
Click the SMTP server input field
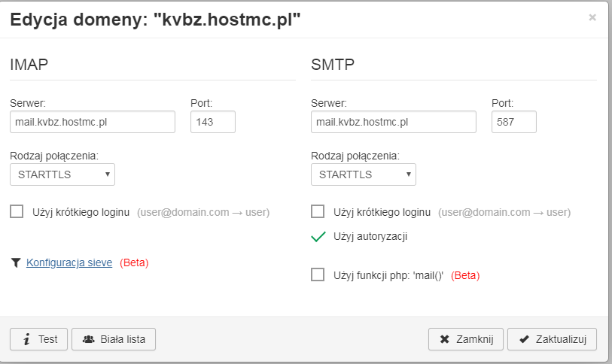click(x=394, y=122)
